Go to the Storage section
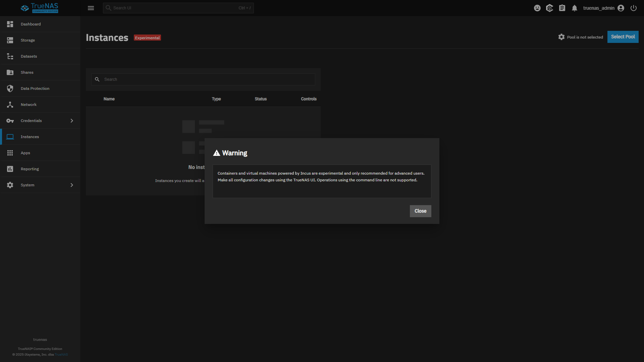The image size is (644, 362). (28, 40)
